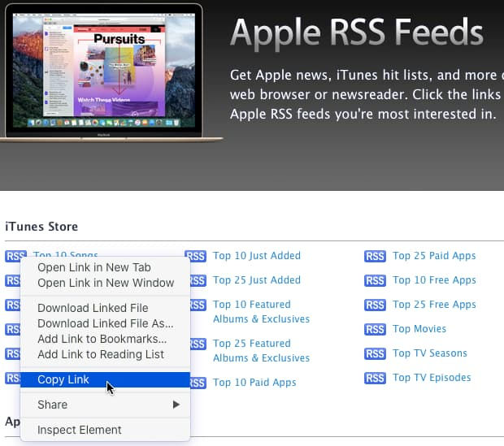Click RSS icon beside Top 25 Free Apps
This screenshot has height=446, width=504.
point(375,305)
